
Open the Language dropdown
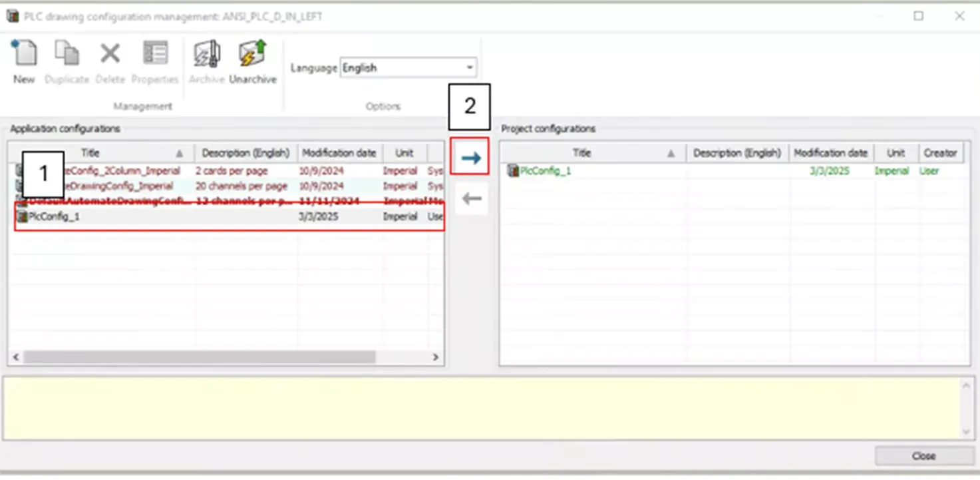(408, 68)
